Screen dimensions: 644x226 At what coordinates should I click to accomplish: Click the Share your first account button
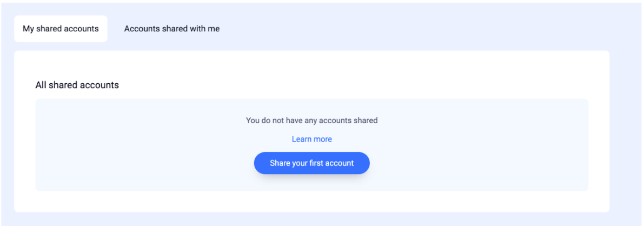(x=312, y=163)
